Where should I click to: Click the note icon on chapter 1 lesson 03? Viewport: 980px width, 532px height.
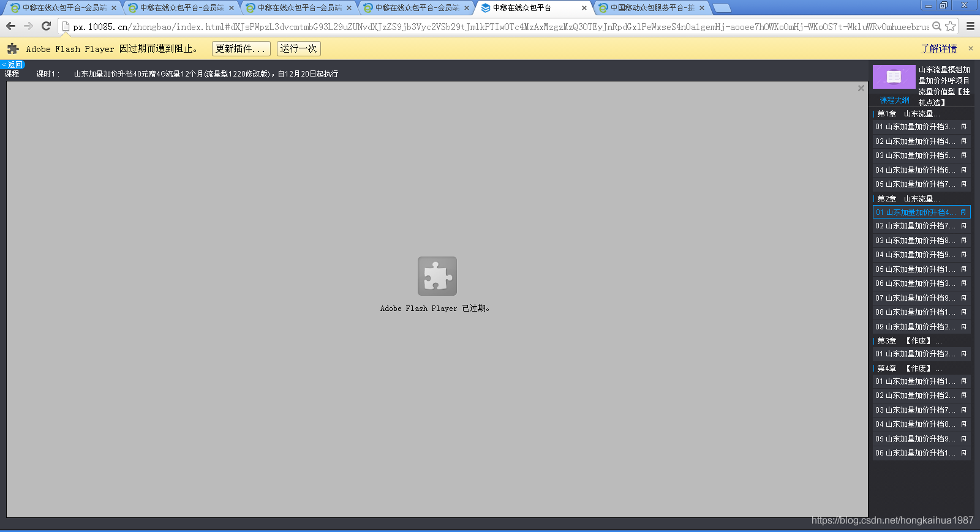(x=963, y=155)
